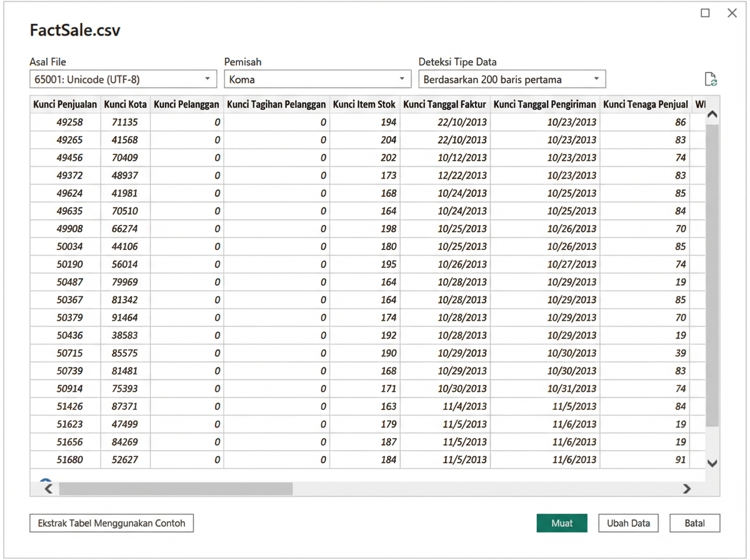The image size is (750, 560).
Task: Refresh the file preview
Action: [710, 79]
